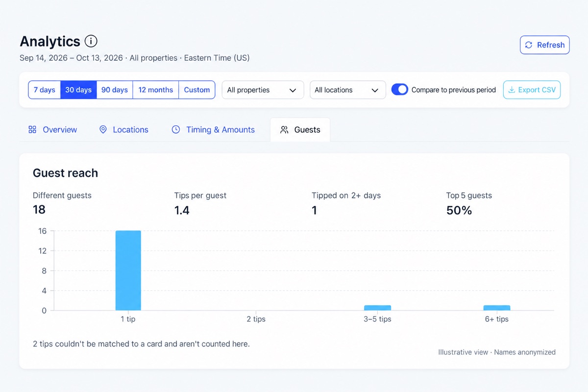This screenshot has width=588, height=392.
Task: Click the Guests people icon
Action: (284, 130)
